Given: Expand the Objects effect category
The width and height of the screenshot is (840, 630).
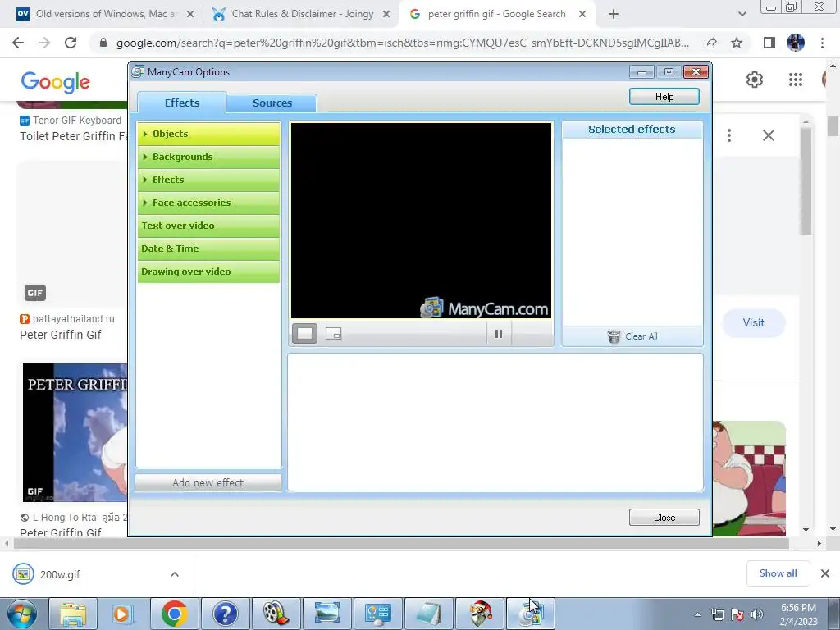Looking at the screenshot, I should pos(208,134).
